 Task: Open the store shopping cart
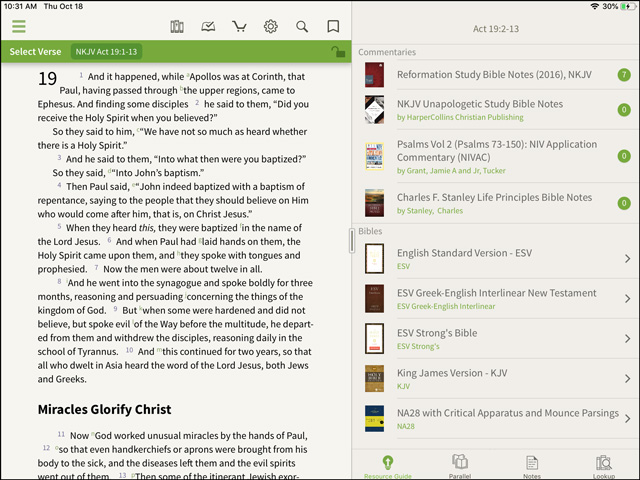click(239, 27)
